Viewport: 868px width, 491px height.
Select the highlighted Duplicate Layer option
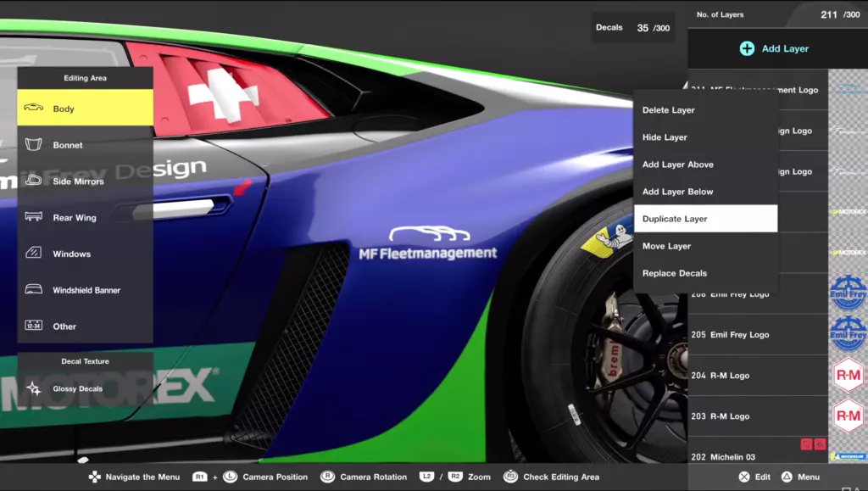706,219
